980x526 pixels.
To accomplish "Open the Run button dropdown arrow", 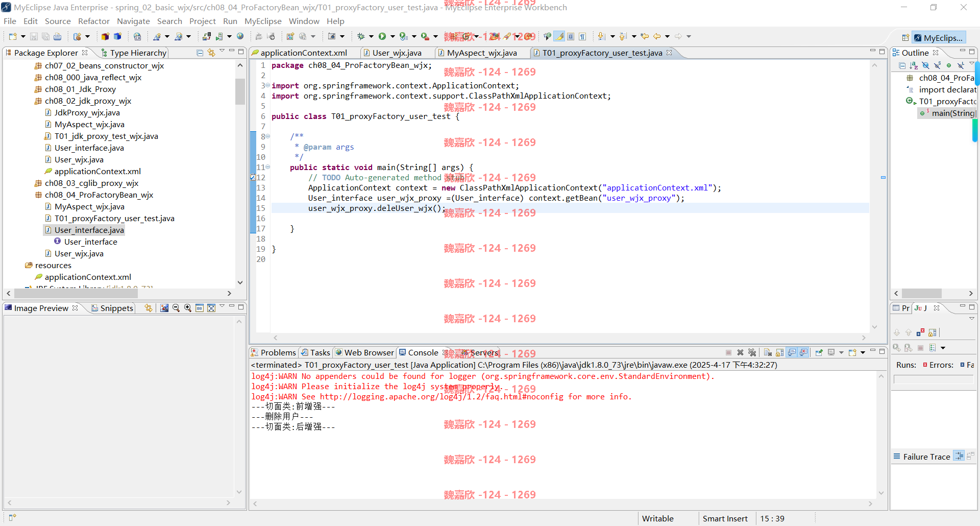I will point(393,36).
